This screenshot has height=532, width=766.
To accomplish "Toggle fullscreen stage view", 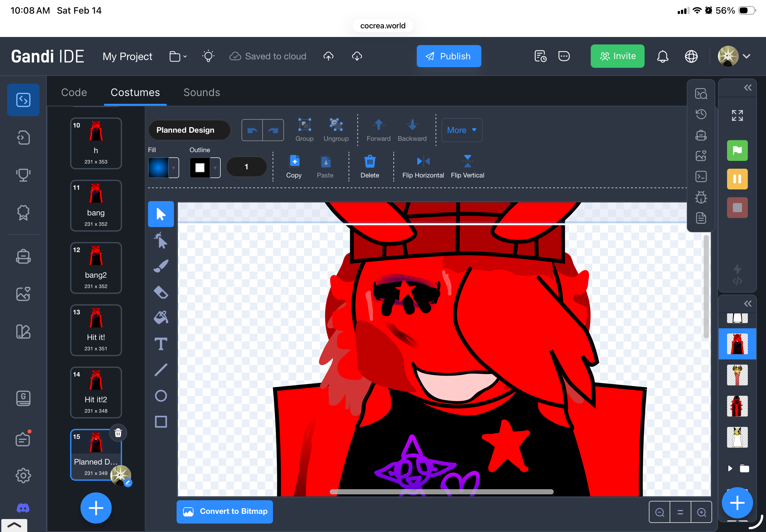I will tap(737, 116).
